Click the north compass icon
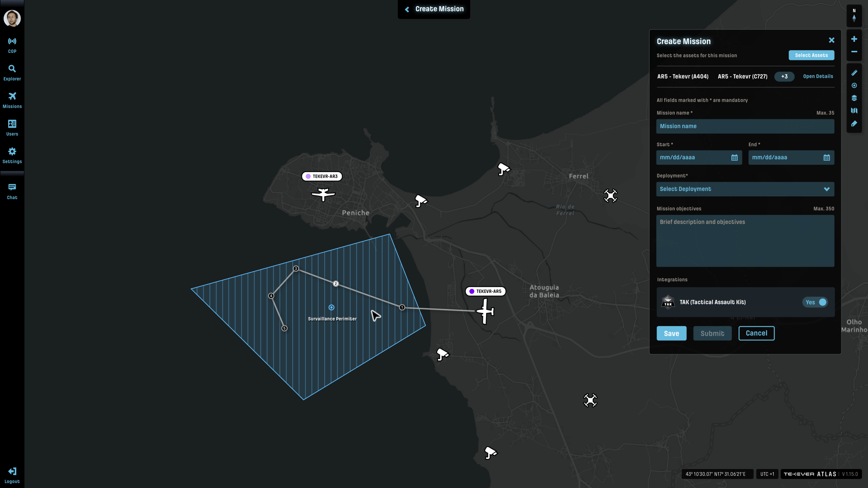The width and height of the screenshot is (868, 488). tap(854, 16)
